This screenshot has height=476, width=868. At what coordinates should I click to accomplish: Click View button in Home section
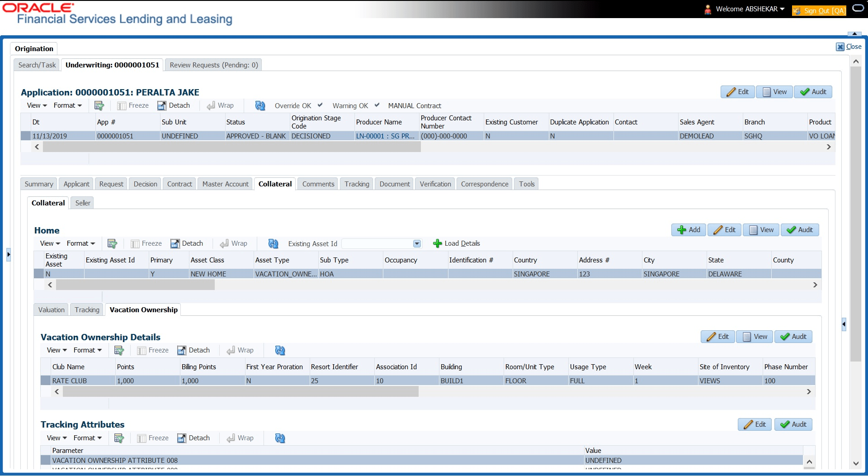761,230
